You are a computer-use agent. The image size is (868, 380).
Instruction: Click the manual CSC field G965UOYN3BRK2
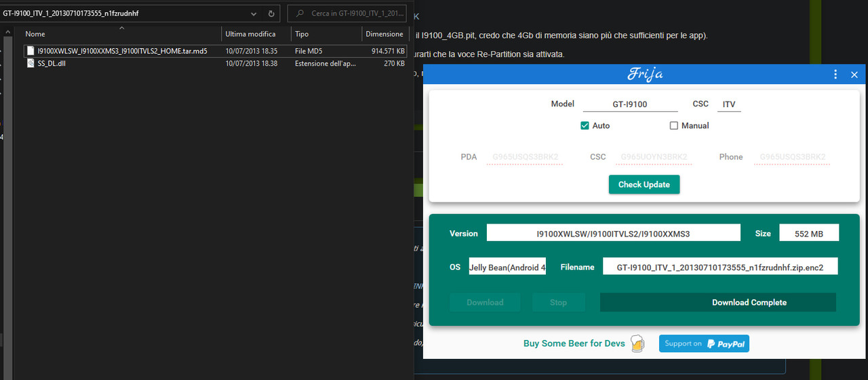pyautogui.click(x=653, y=157)
